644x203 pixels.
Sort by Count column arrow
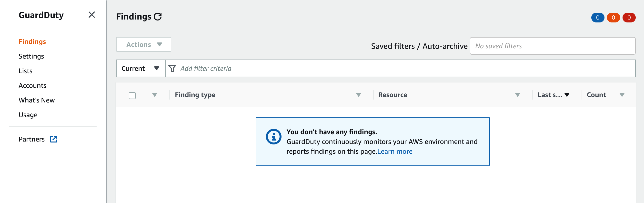622,95
